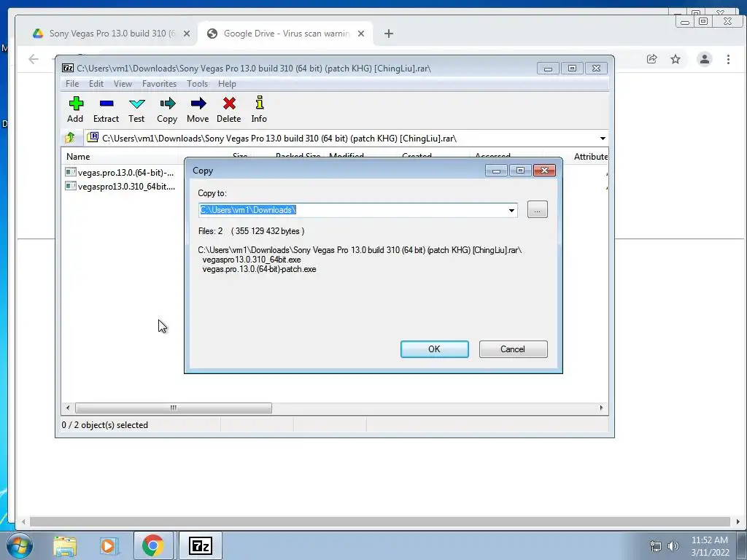Close the Sony Vegas Pro browser tab
Viewport: 747px width, 560px height.
(x=187, y=34)
